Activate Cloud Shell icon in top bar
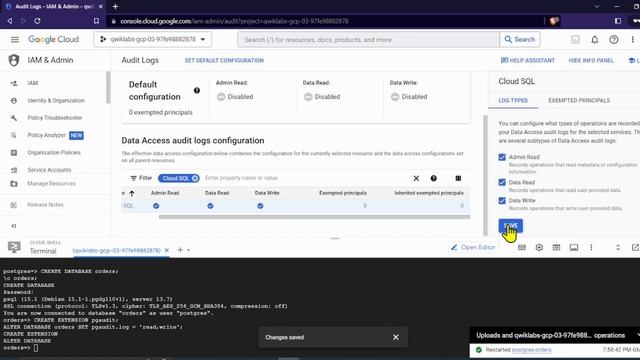Screen dimensions: 640x360 click(575, 40)
